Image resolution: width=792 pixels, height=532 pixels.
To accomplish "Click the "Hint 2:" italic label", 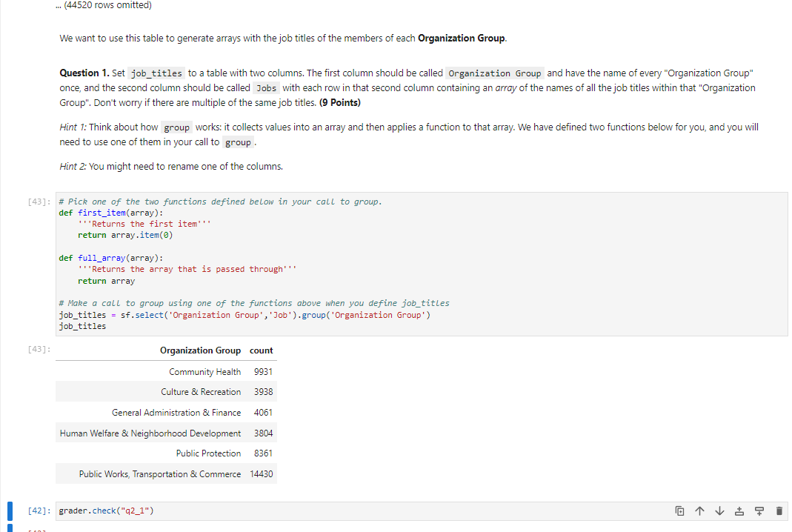I will click(x=73, y=167).
